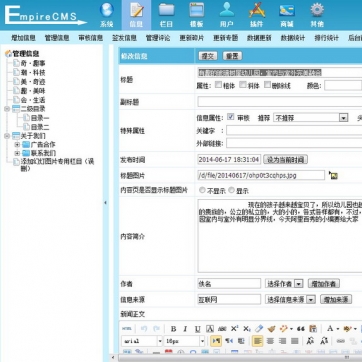Set left-to-right text direction icon
The height and width of the screenshot is (362, 362).
(216, 341)
